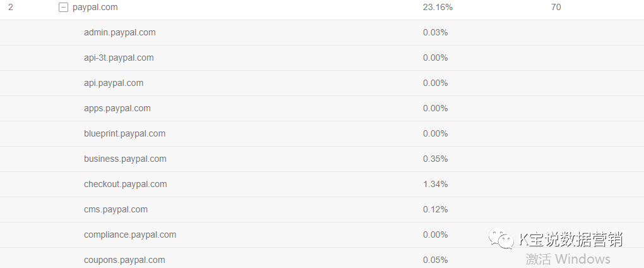Screen dimensions: 644x268
Task: Select the admin.paypal.com subdomain row
Action: pos(119,32)
